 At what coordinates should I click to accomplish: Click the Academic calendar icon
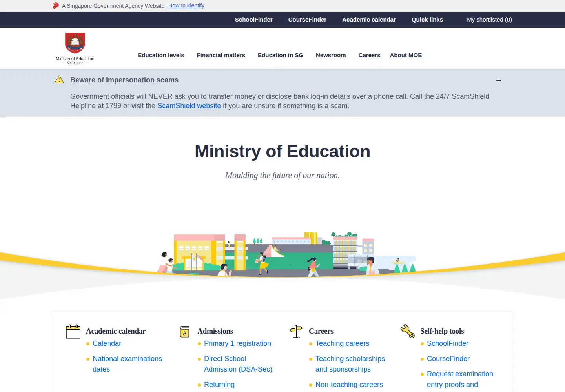pos(73,332)
